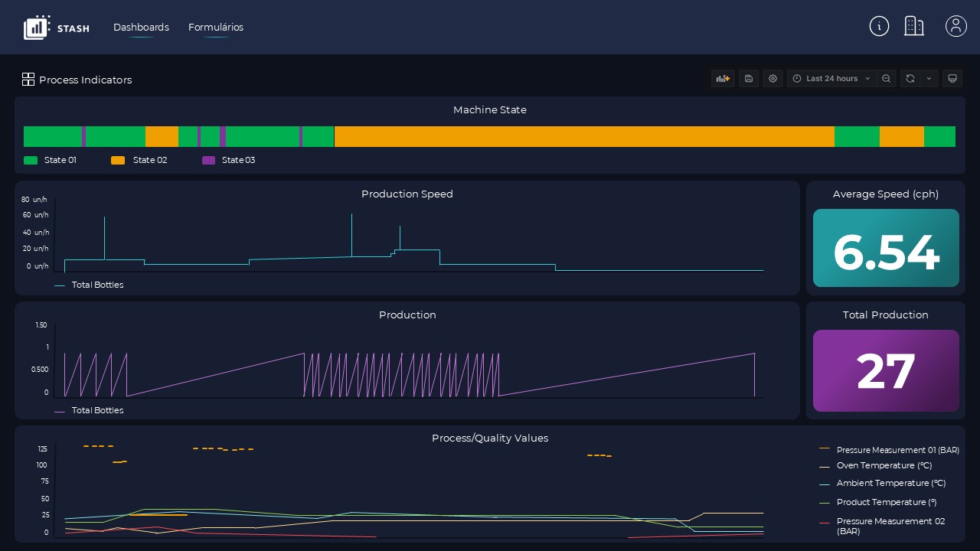980x551 pixels.
Task: Save the dashboard using the floppy disk icon
Action: [x=748, y=78]
